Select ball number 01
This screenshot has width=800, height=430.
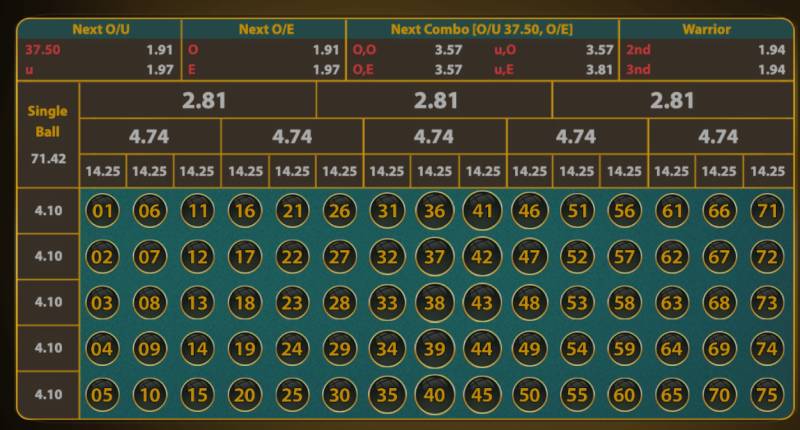click(x=102, y=211)
